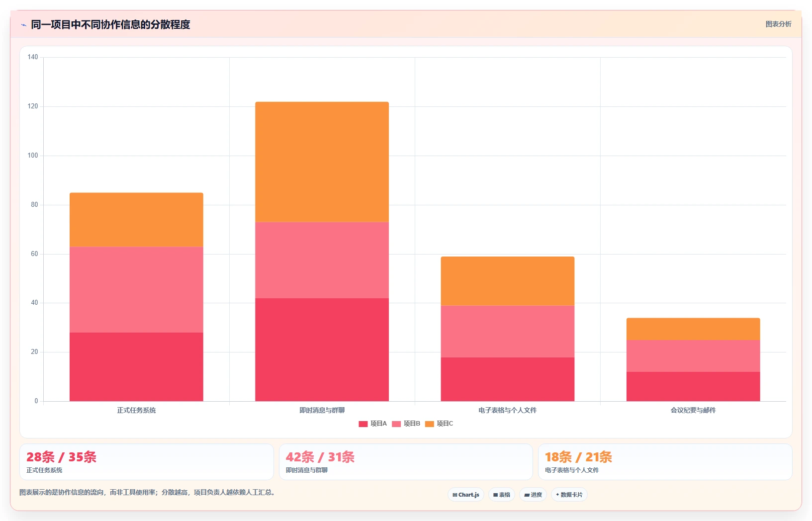Click the y-axis value 120
The image size is (812, 521).
(33, 106)
